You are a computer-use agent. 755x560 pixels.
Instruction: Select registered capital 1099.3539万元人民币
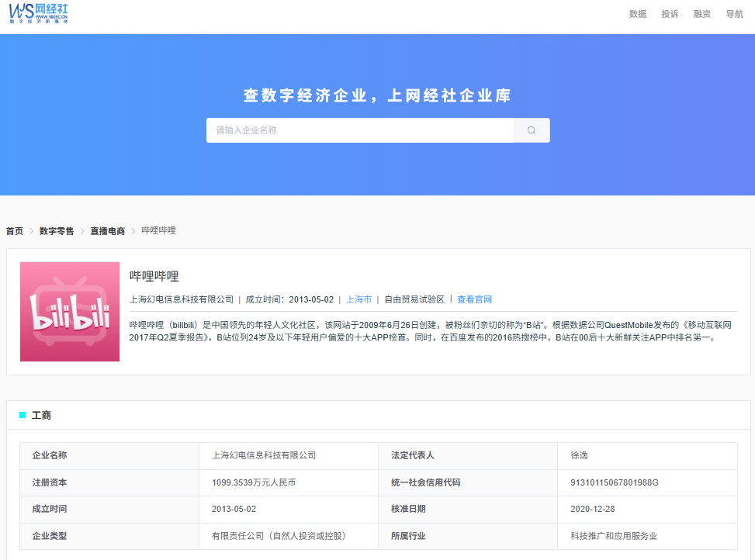click(x=254, y=482)
